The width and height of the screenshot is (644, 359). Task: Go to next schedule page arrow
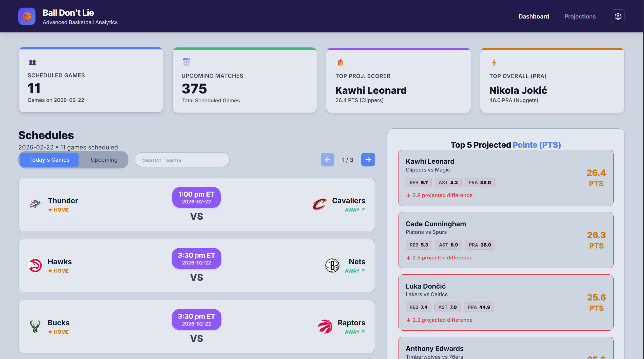(x=368, y=160)
